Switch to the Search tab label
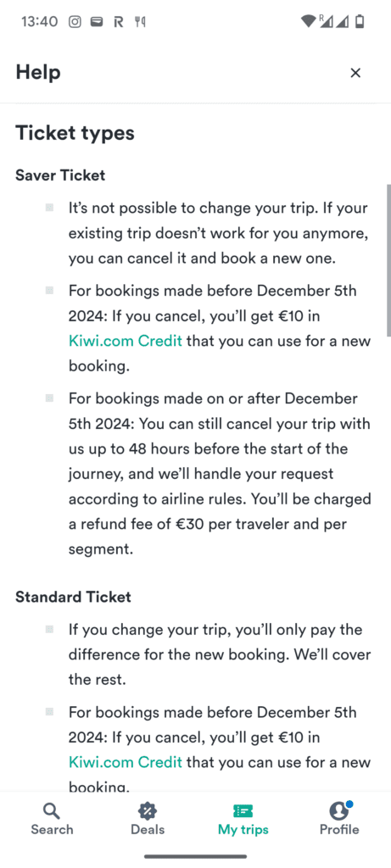 [52, 829]
